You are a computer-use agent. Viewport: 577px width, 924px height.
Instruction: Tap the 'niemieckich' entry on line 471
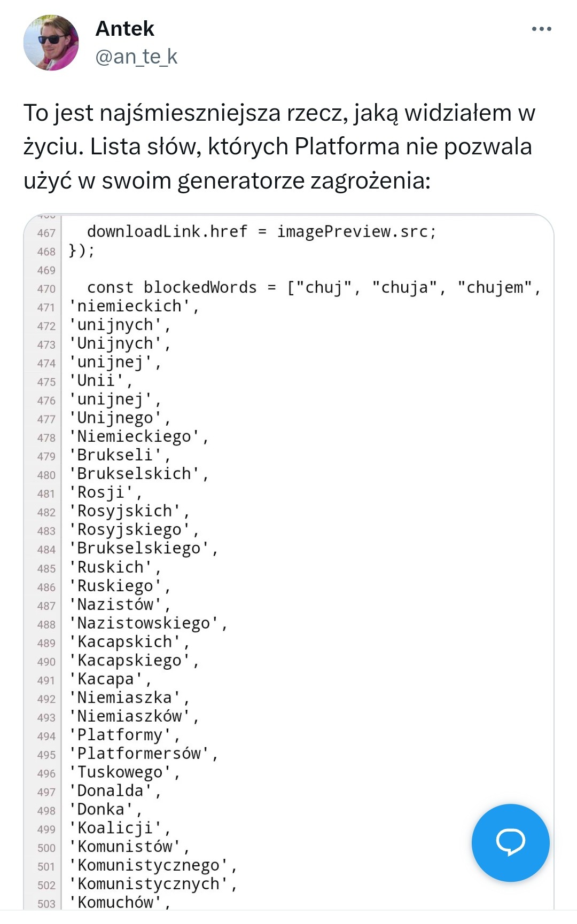click(x=134, y=306)
